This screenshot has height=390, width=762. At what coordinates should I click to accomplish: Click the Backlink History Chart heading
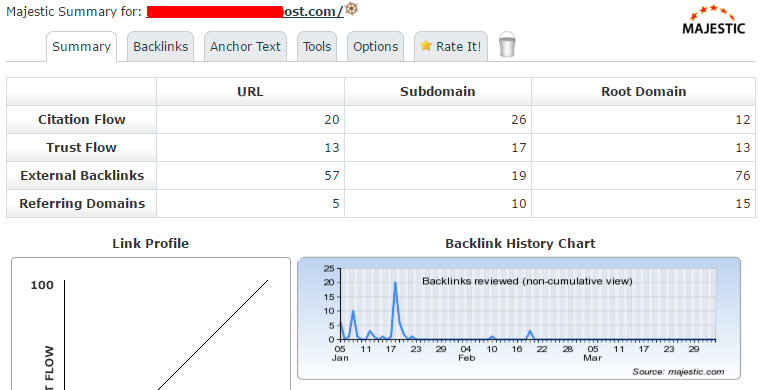(520, 243)
